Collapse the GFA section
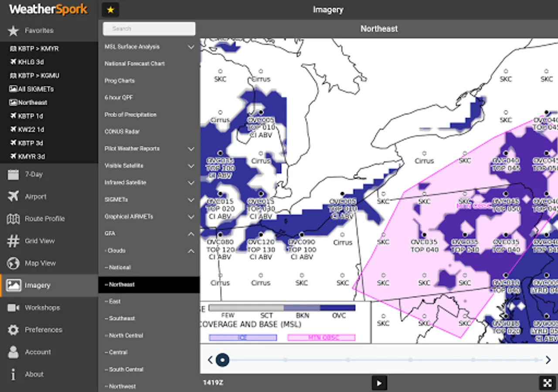 click(x=191, y=234)
